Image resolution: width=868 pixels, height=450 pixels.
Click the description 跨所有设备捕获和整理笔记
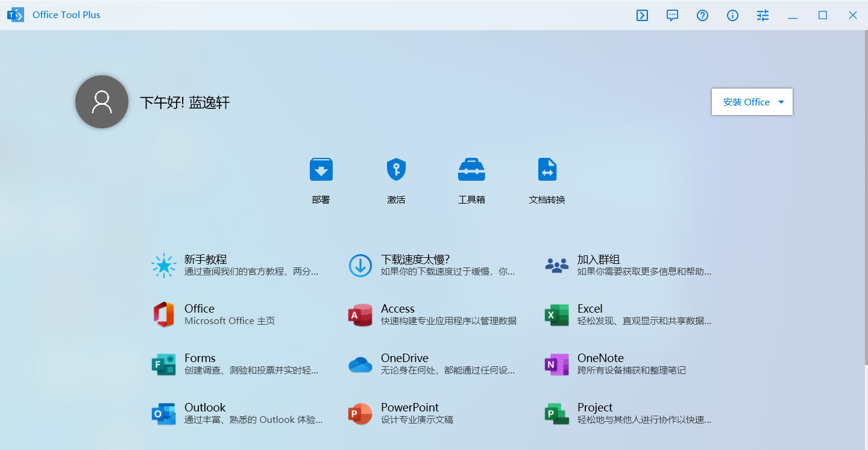click(x=632, y=370)
